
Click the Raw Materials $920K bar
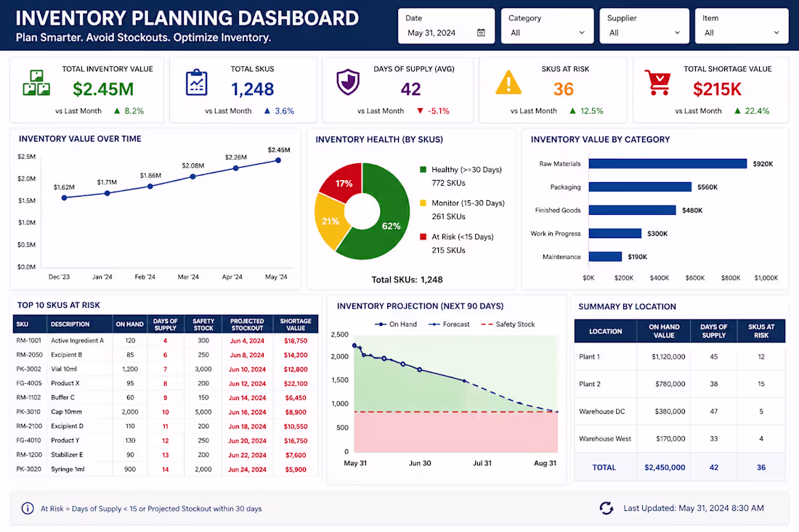click(x=668, y=163)
